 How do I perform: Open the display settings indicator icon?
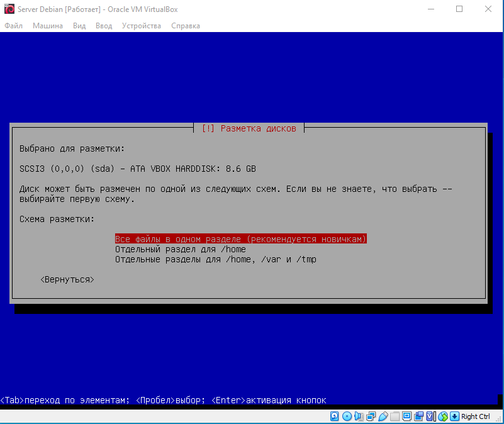(x=406, y=416)
